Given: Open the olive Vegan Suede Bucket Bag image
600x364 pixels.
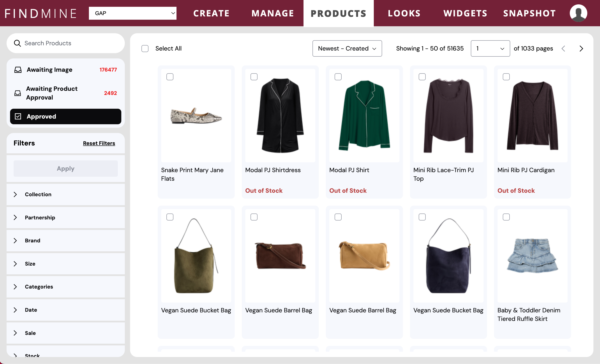Looking at the screenshot, I should [196, 256].
